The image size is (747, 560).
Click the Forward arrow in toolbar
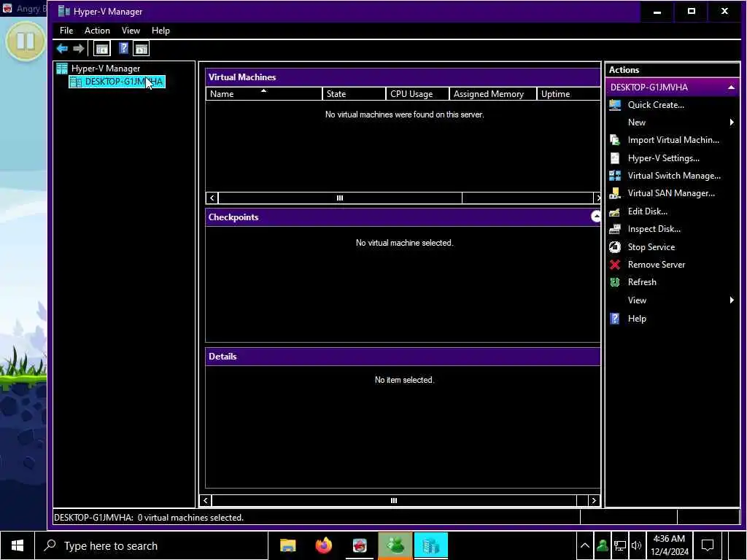tap(79, 49)
